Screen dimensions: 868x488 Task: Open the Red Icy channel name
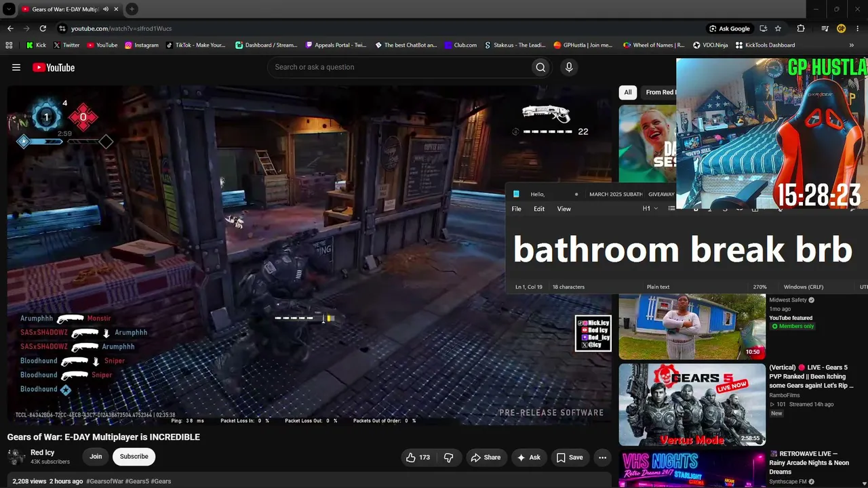pos(42,453)
